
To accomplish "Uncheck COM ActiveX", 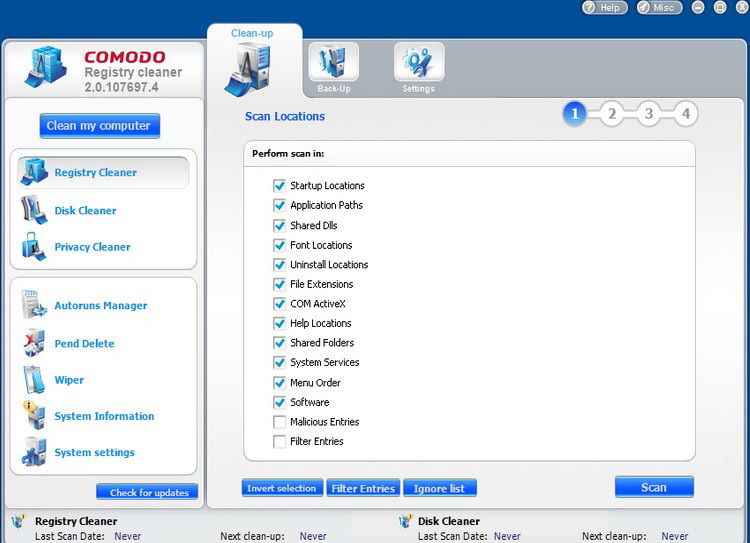I will [x=279, y=304].
